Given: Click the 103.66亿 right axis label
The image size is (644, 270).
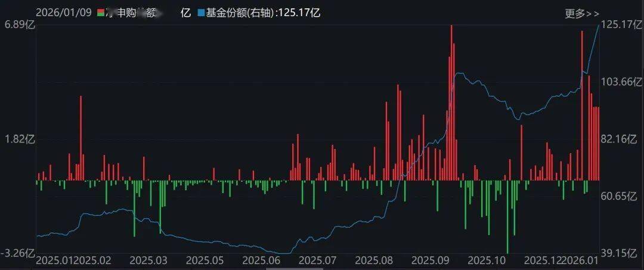Looking at the screenshot, I should click(621, 82).
